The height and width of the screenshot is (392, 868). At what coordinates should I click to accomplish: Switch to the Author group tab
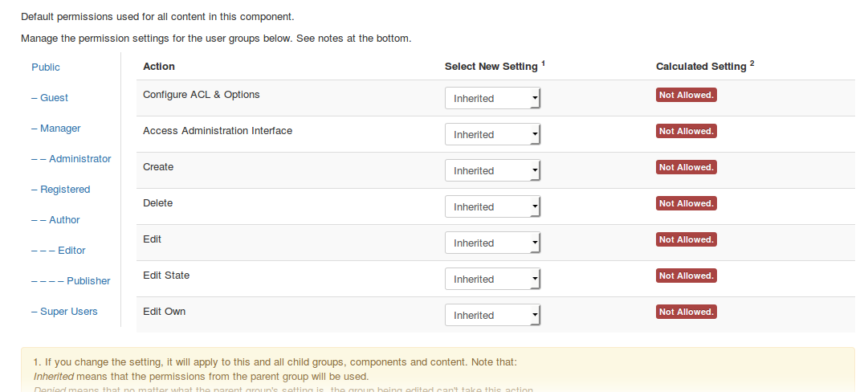point(55,220)
